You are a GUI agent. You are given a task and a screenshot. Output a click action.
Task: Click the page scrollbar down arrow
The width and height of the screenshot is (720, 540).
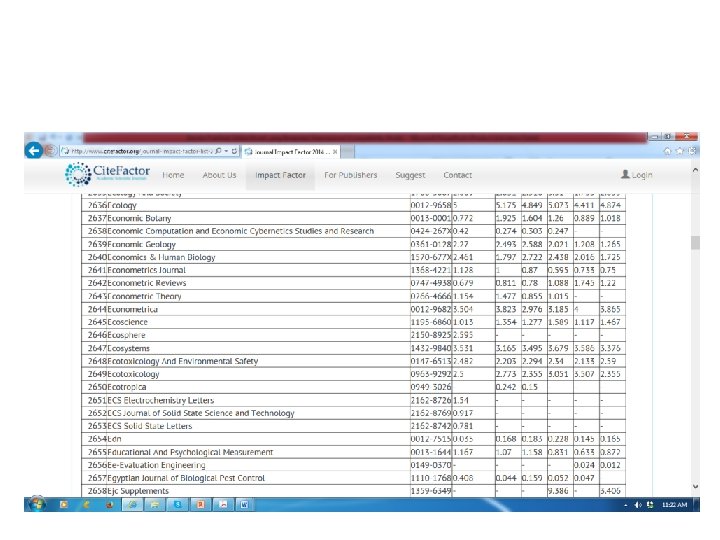[x=695, y=486]
